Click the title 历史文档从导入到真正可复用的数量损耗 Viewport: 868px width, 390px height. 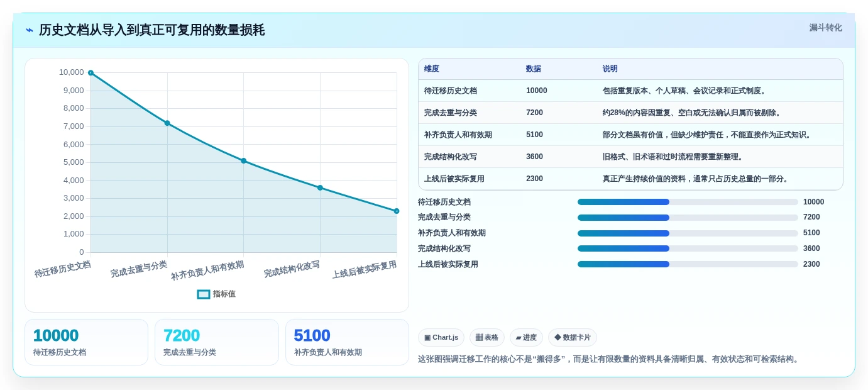[x=151, y=30]
